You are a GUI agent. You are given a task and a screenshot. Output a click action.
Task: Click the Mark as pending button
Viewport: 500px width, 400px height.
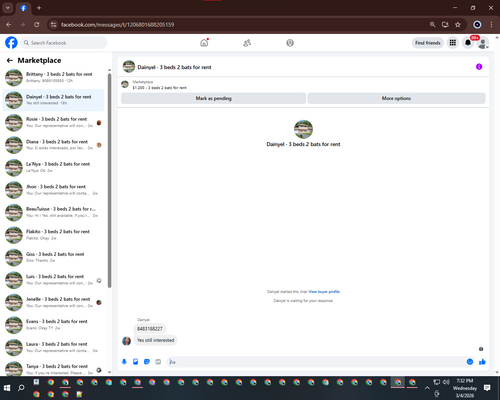tap(213, 98)
